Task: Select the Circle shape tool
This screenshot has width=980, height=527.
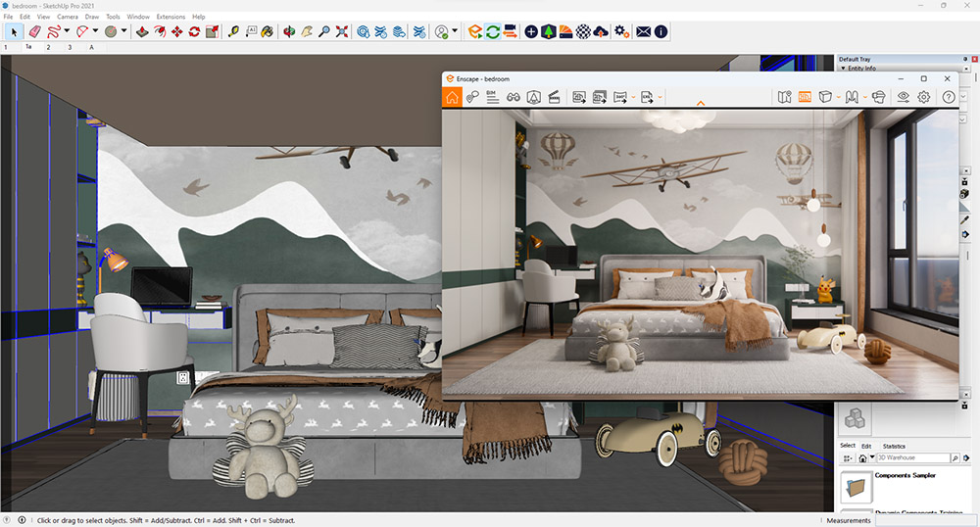Action: coord(111,31)
